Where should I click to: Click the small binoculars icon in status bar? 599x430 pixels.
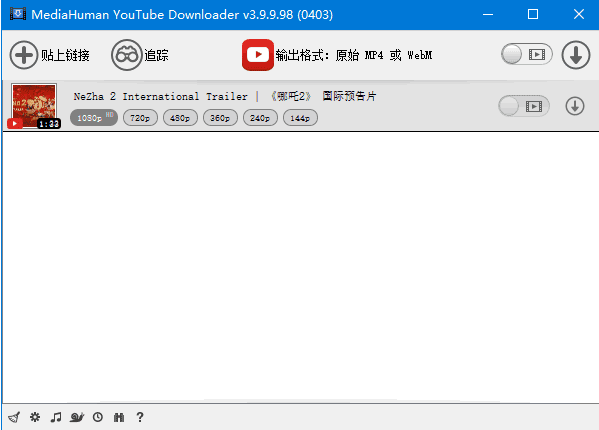(119, 417)
